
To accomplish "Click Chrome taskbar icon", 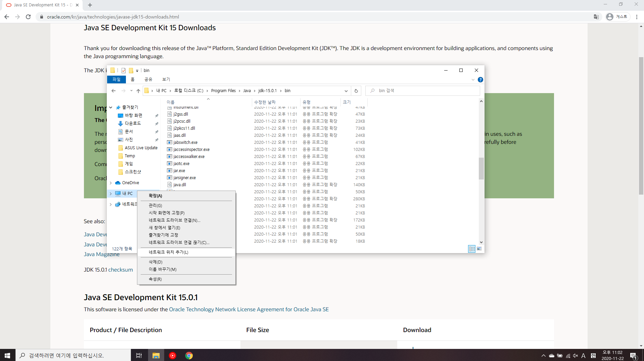I will click(x=189, y=355).
